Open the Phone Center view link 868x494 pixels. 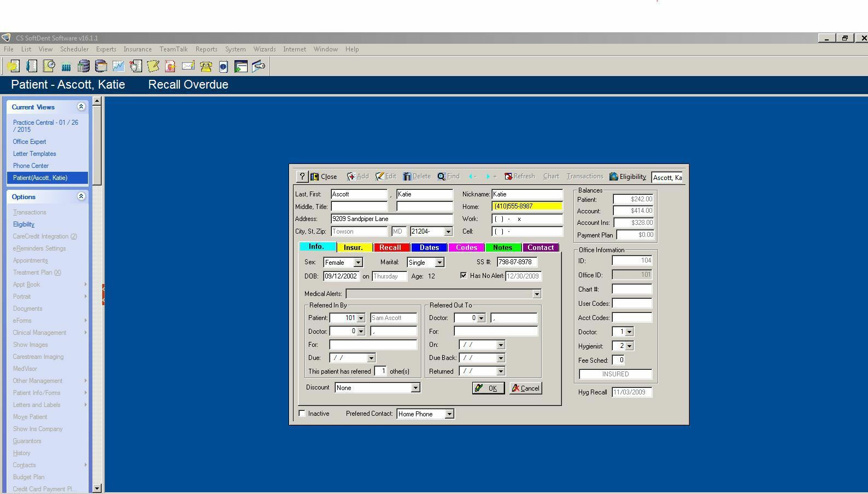coord(31,166)
